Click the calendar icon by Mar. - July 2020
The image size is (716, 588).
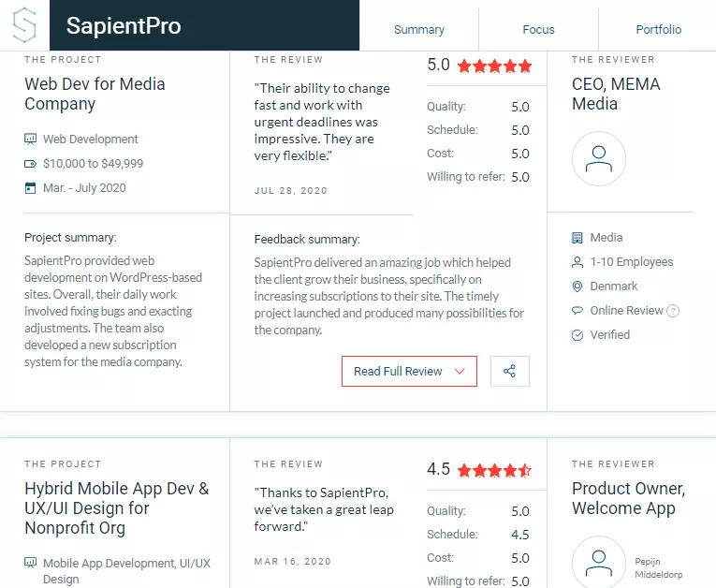[x=30, y=188]
